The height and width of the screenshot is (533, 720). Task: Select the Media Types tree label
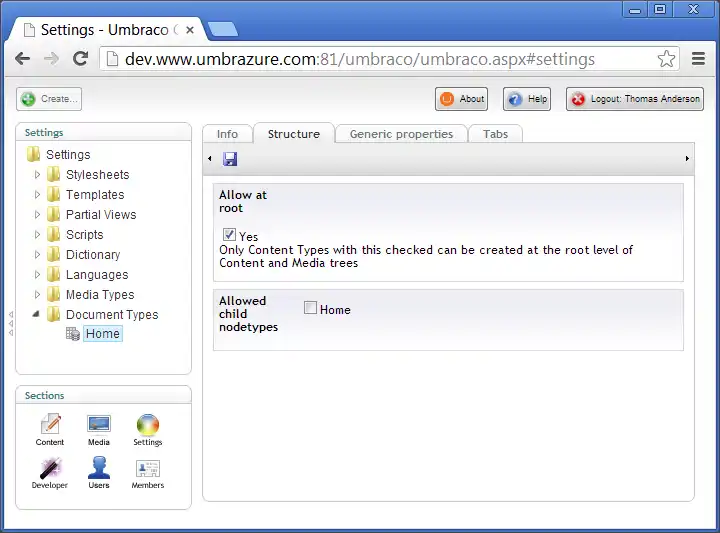(100, 294)
